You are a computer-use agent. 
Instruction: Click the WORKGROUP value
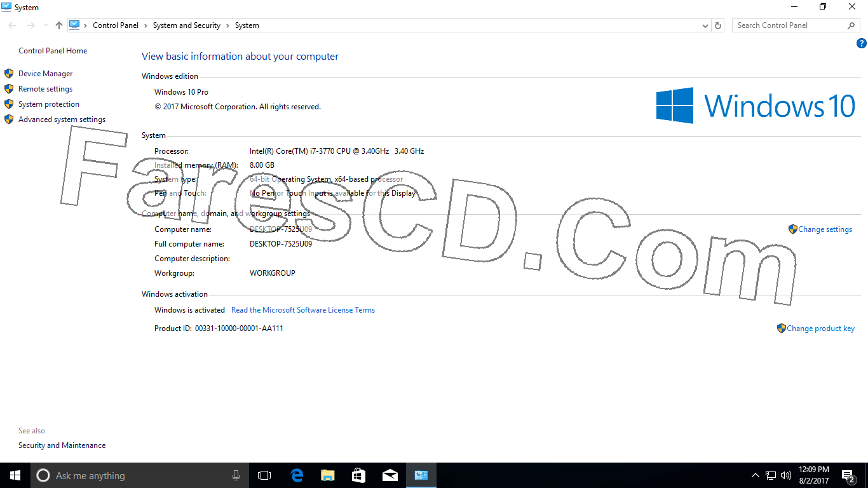[273, 273]
